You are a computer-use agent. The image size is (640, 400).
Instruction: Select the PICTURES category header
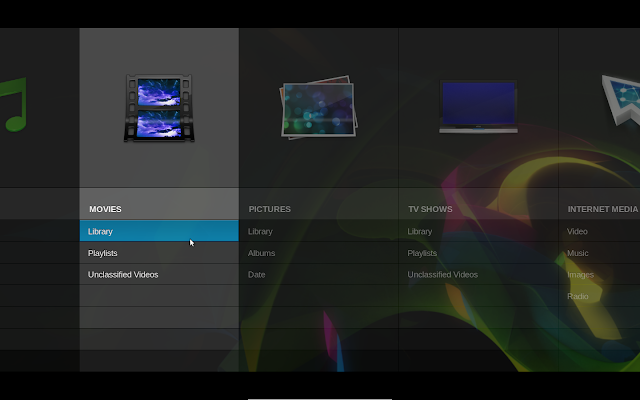coord(270,209)
